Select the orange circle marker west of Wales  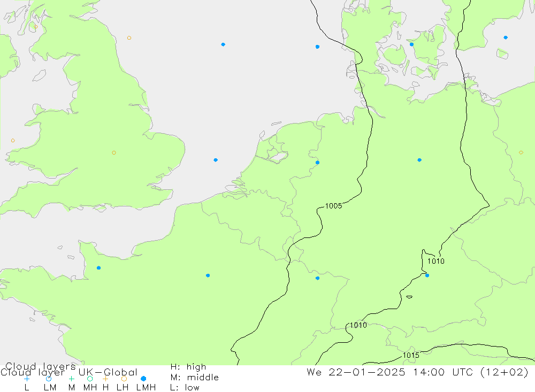[x=13, y=141]
